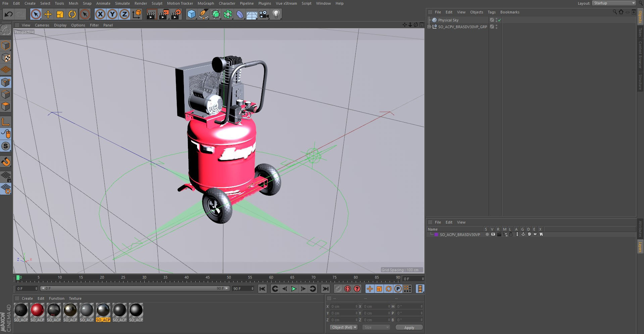The image size is (644, 334).
Task: Add a Bend deformer object
Action: [240, 14]
